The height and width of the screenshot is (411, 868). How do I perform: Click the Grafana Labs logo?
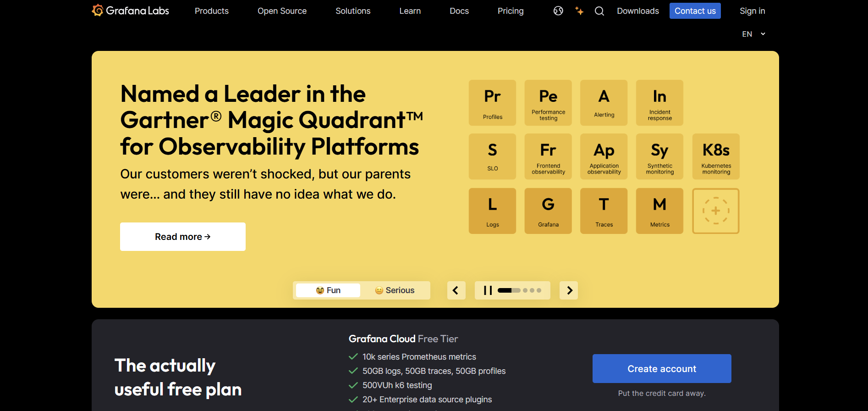130,11
